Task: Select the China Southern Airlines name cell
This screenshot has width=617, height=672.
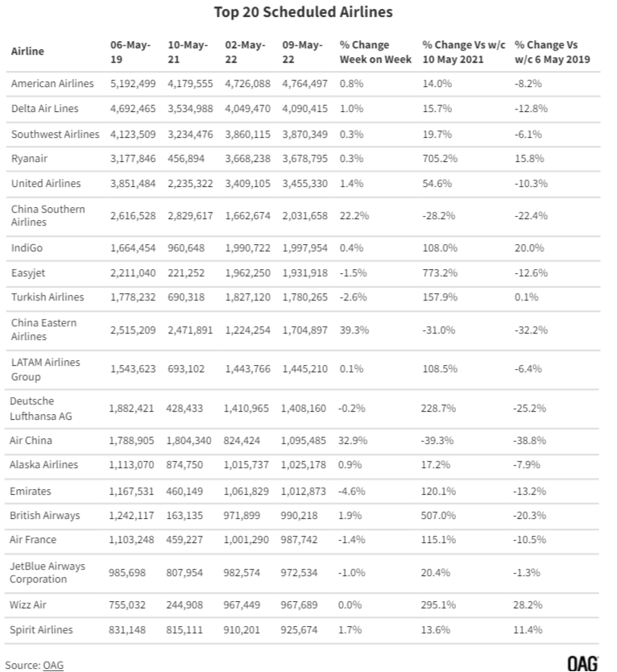Action: [x=48, y=216]
